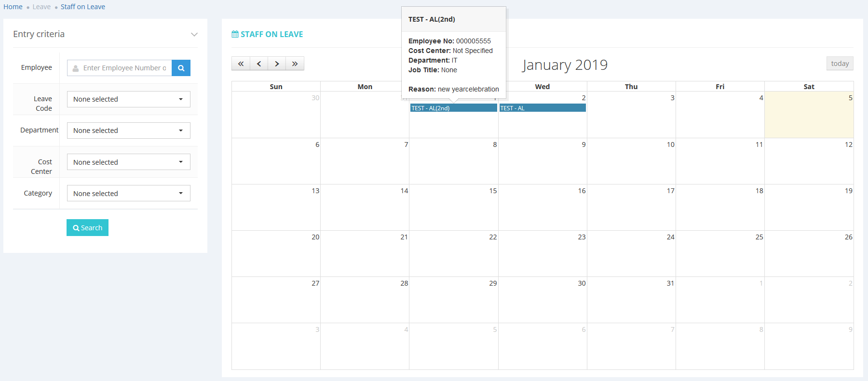The height and width of the screenshot is (381, 868).
Task: Click the today button
Action: (x=840, y=64)
